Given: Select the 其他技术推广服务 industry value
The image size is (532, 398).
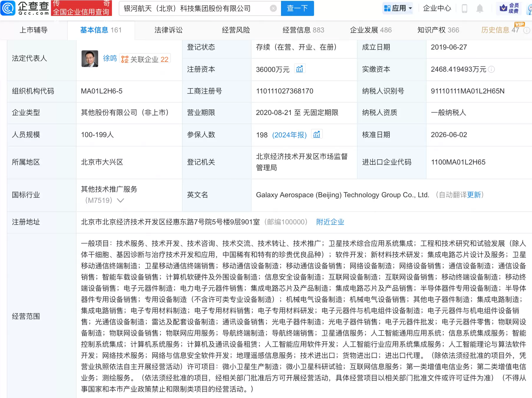Looking at the screenshot, I should tap(109, 189).
